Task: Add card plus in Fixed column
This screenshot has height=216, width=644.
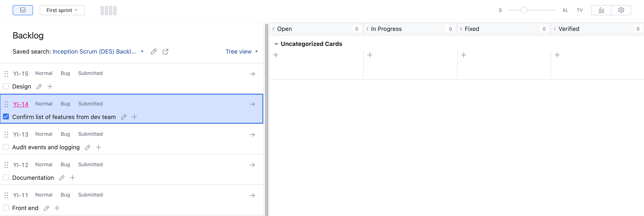Action: (x=464, y=55)
